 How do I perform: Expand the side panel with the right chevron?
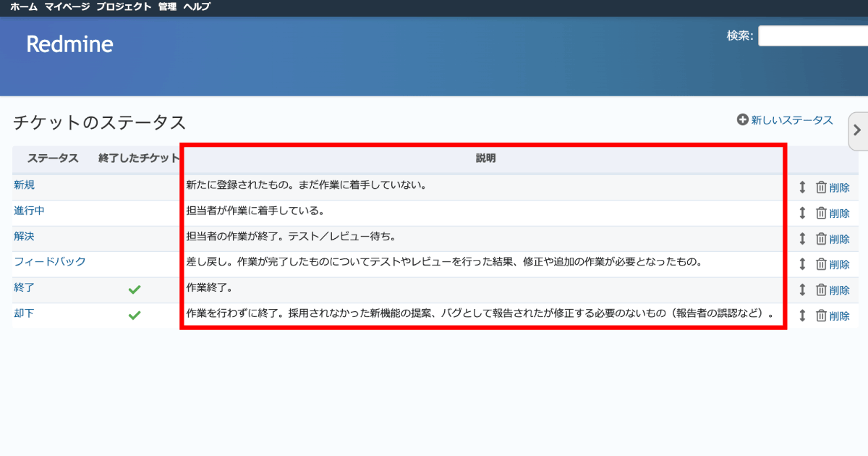857,130
